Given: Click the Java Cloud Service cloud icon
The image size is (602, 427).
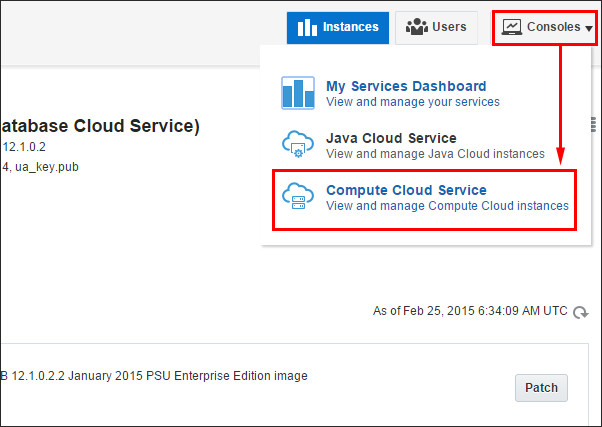Looking at the screenshot, I should click(x=298, y=144).
